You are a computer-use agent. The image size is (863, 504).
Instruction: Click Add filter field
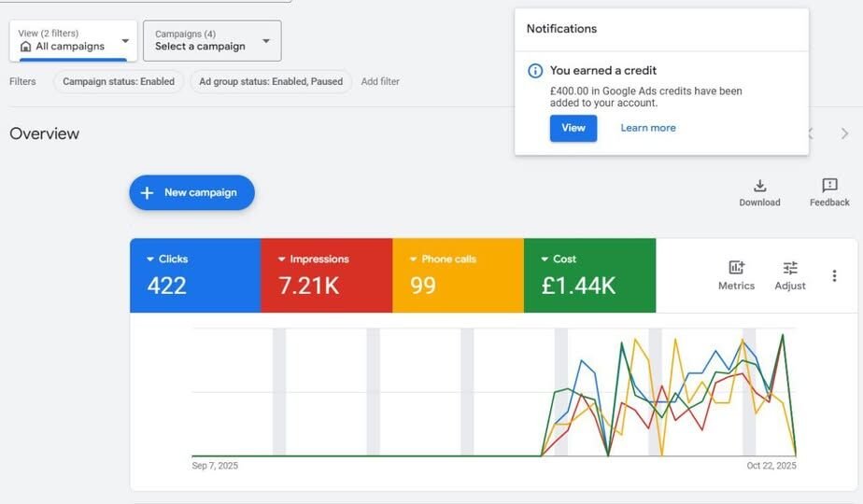[x=380, y=81]
